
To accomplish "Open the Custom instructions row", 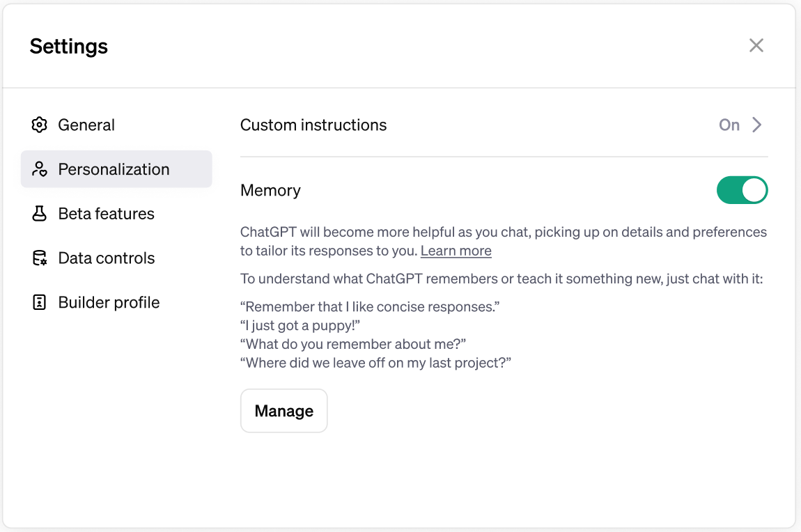I will 313,125.
